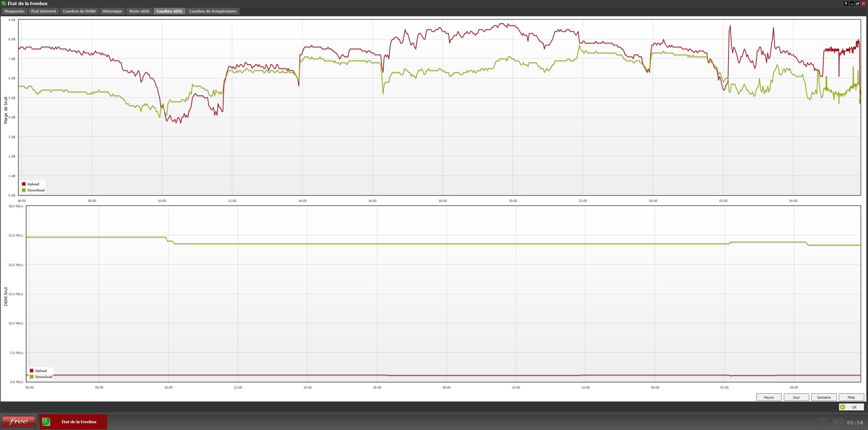Open the Free start menu button
The image size is (868, 430).
pos(19,422)
